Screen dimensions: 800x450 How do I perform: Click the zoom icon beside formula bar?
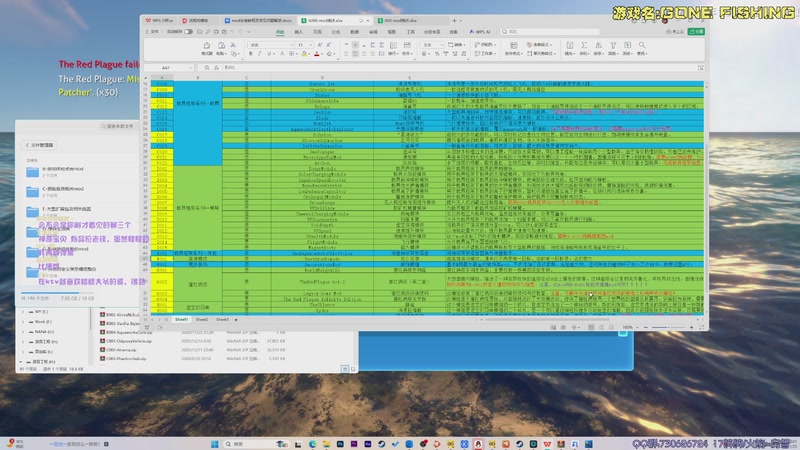tap(207, 68)
